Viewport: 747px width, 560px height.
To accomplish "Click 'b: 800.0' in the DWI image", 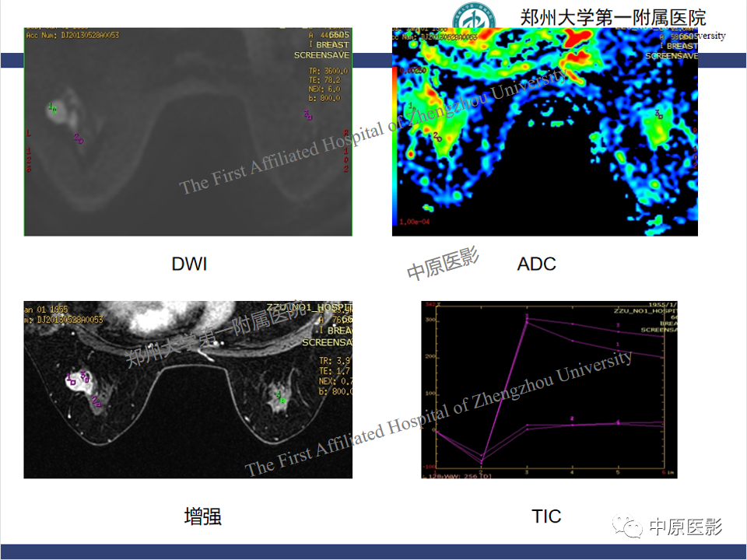I will (x=325, y=98).
